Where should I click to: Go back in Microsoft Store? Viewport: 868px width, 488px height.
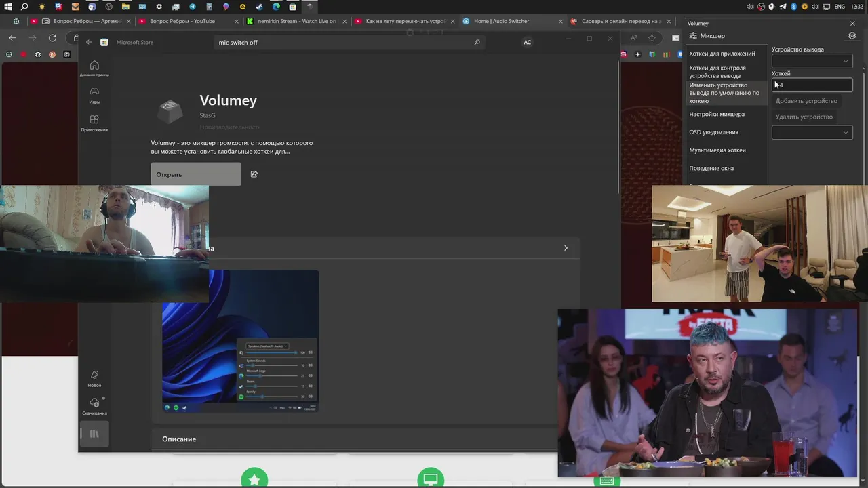pos(89,42)
